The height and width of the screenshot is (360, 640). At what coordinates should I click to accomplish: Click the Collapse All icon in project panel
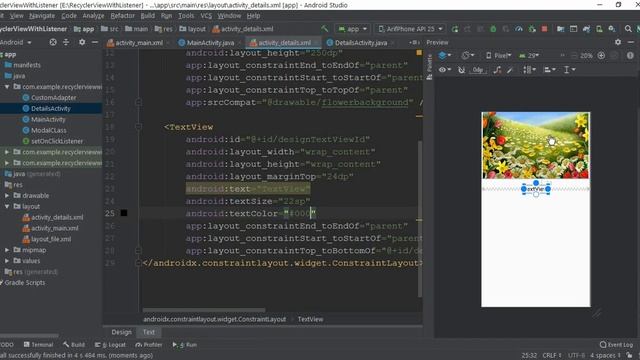(x=66, y=42)
